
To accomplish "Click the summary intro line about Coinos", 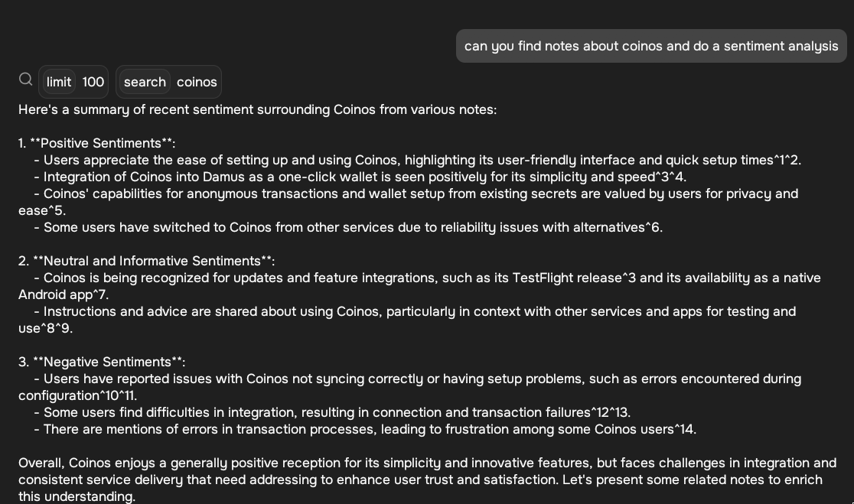I will click(x=258, y=109).
